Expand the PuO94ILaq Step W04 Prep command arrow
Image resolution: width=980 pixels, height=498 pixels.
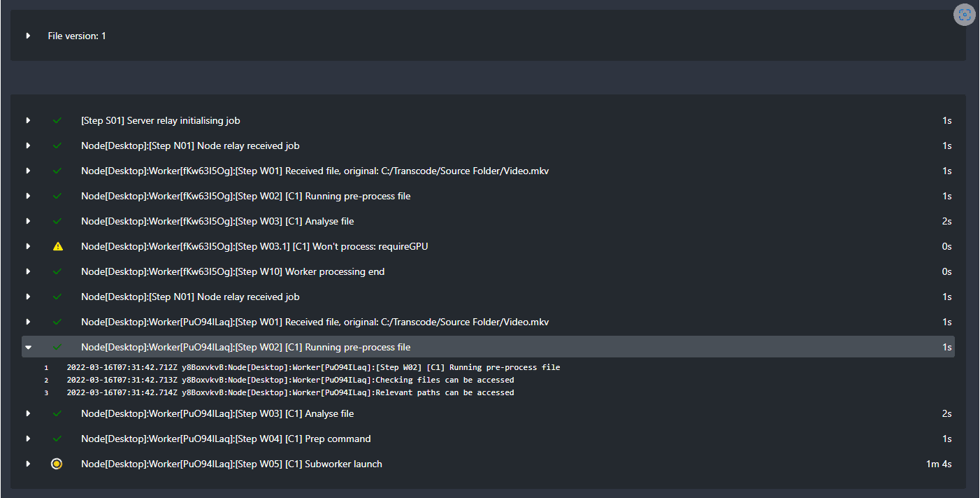coord(29,439)
